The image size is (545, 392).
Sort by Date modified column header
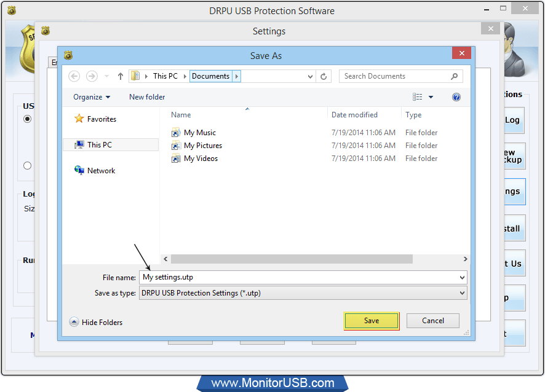tap(354, 115)
